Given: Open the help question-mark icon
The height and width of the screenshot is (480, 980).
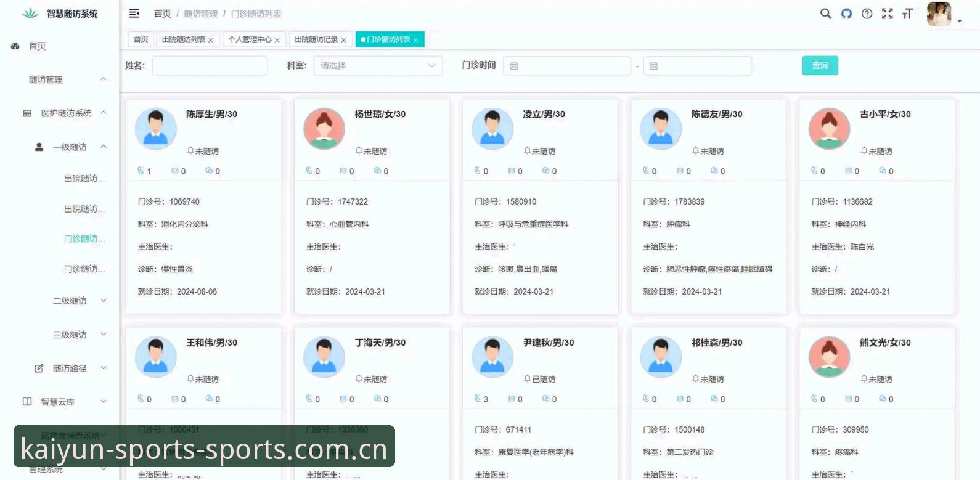Looking at the screenshot, I should (867, 14).
